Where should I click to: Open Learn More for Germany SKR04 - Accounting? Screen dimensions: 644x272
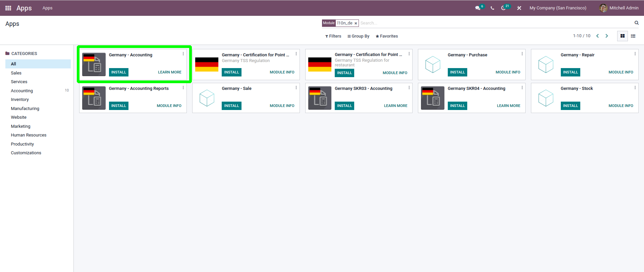pos(508,106)
